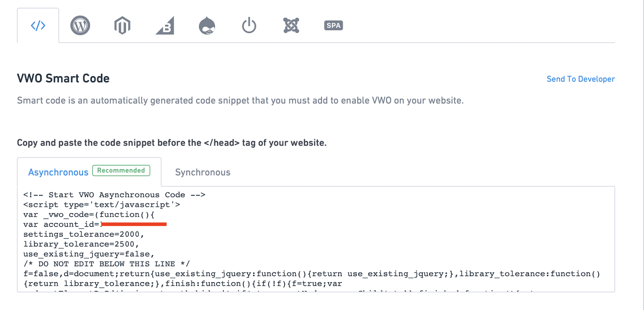This screenshot has height=310, width=644.
Task: Open the Drupal integration icon
Action: coord(207,26)
